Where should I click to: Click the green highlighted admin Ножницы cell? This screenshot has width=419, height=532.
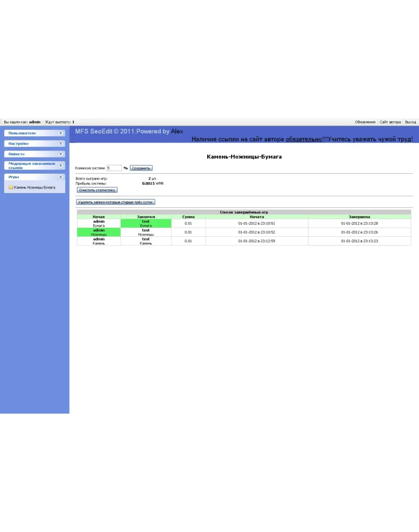point(99,232)
